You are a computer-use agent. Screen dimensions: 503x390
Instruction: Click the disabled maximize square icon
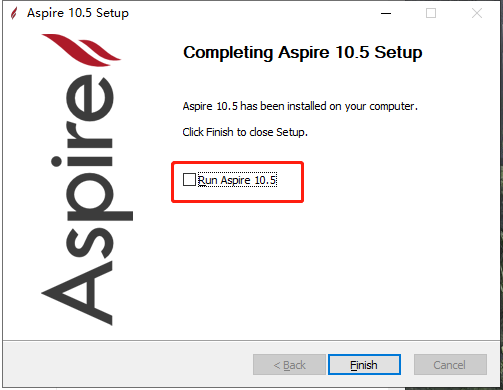click(431, 13)
